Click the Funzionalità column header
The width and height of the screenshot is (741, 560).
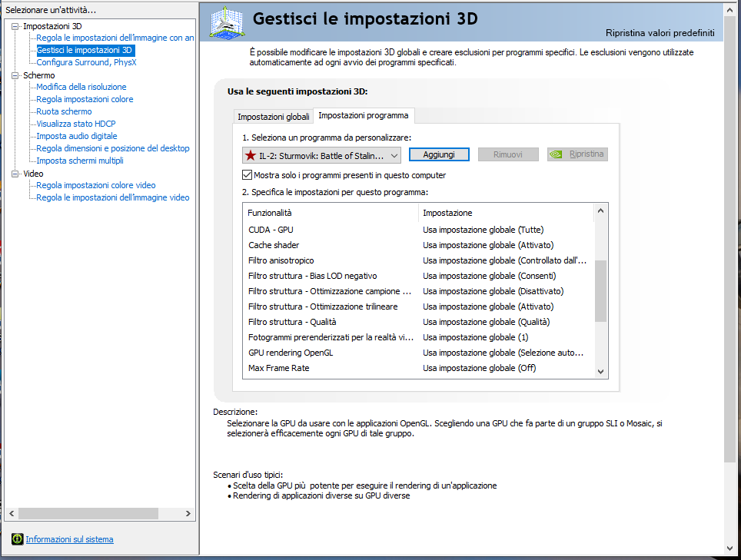[331, 213]
